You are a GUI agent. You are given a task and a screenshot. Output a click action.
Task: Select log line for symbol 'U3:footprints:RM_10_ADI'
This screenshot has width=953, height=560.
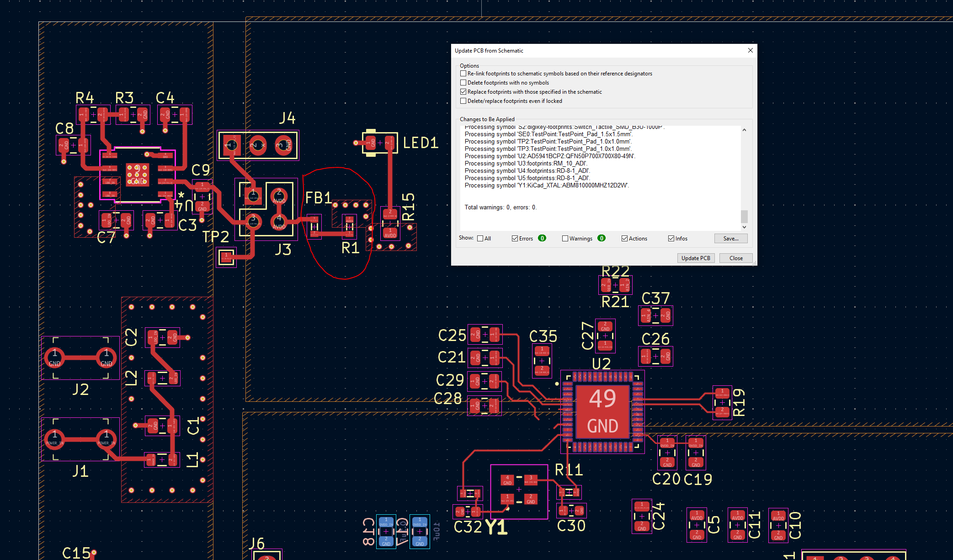point(526,164)
